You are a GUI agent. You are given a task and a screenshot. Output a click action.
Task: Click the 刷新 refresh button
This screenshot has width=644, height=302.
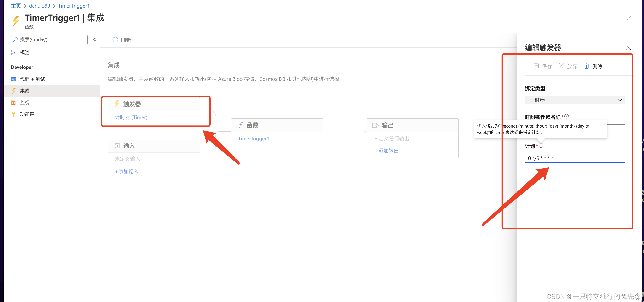click(x=122, y=40)
